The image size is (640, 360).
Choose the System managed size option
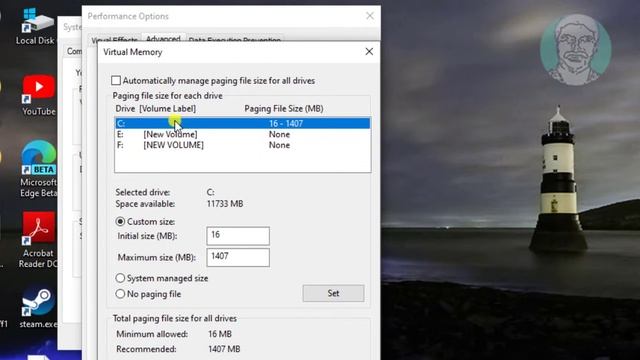click(x=120, y=278)
